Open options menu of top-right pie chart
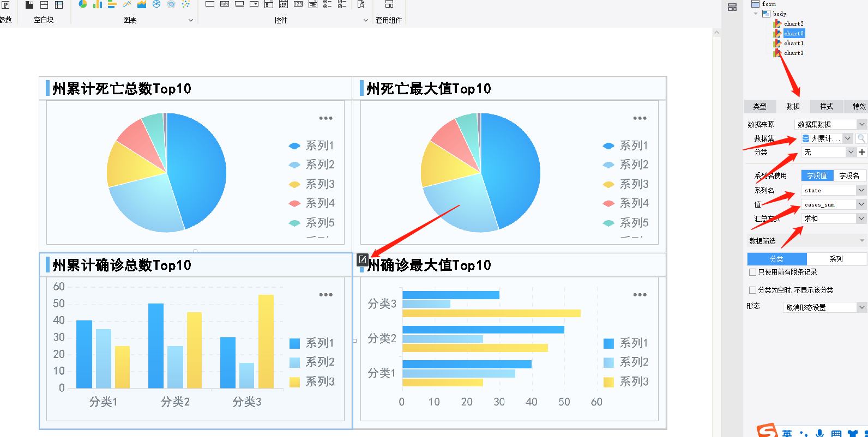Image resolution: width=868 pixels, height=437 pixels. click(x=640, y=118)
